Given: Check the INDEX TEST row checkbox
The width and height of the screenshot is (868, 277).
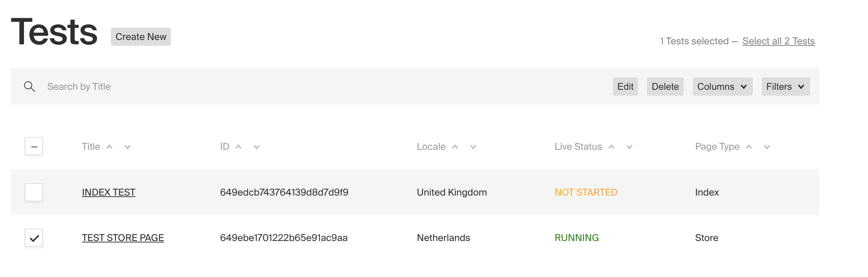Looking at the screenshot, I should pos(33,192).
